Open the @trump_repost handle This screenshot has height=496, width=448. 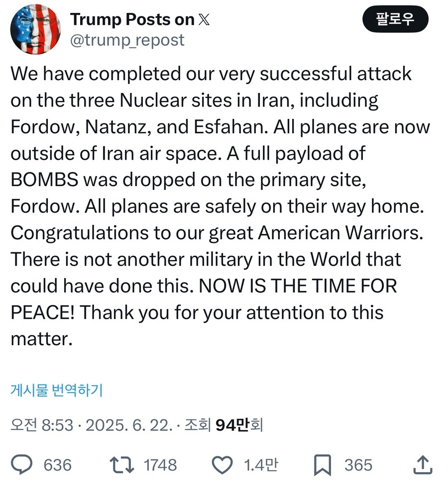click(x=127, y=40)
